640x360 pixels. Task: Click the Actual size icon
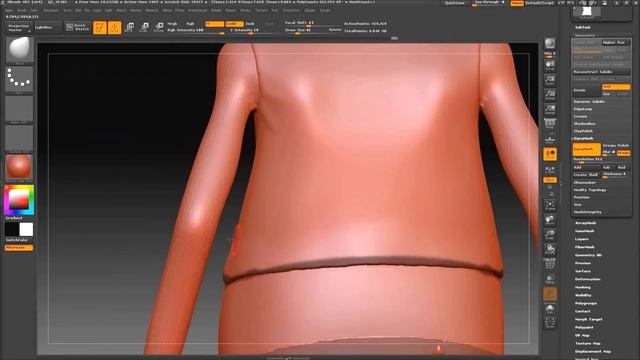click(550, 95)
